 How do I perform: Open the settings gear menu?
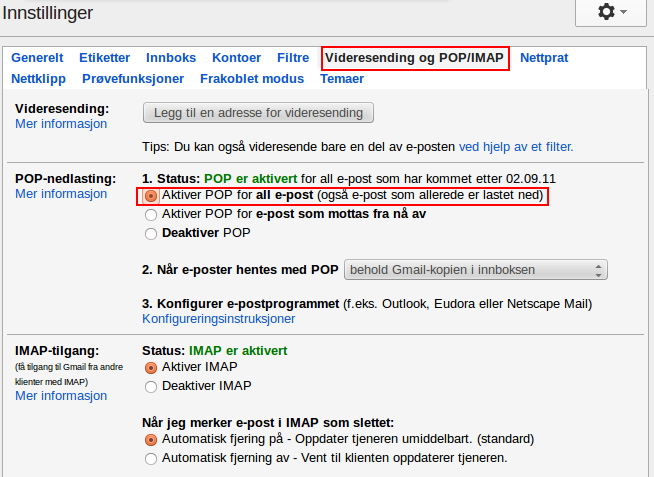click(x=611, y=12)
